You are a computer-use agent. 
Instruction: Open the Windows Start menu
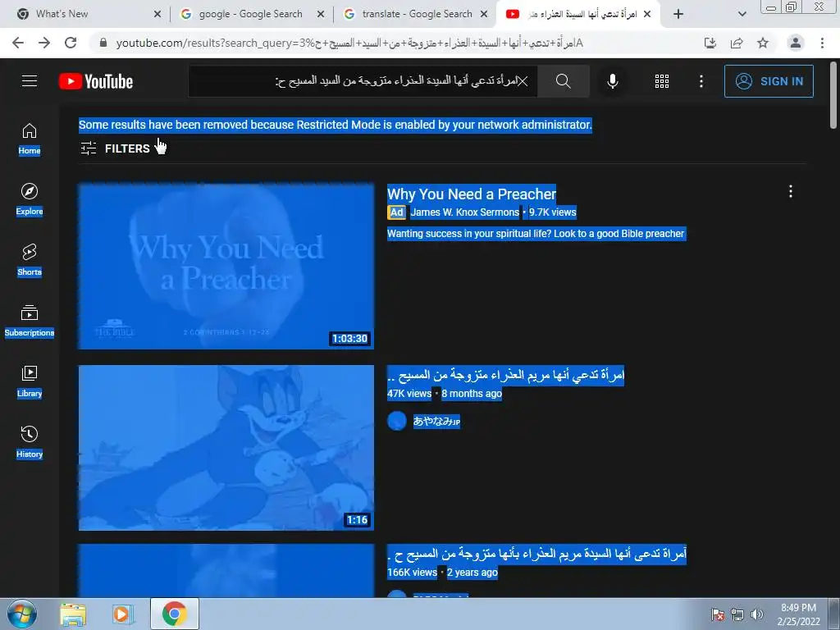pos(22,614)
